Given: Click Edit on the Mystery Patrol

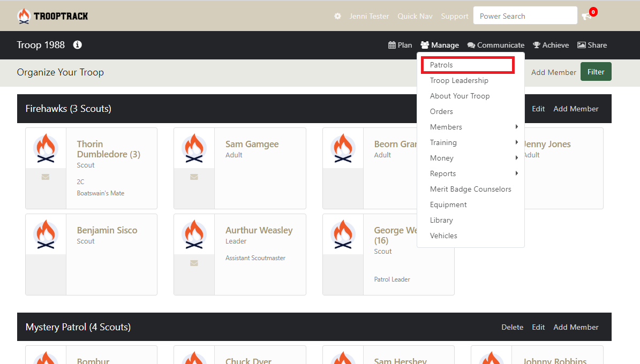Looking at the screenshot, I should pos(538,327).
